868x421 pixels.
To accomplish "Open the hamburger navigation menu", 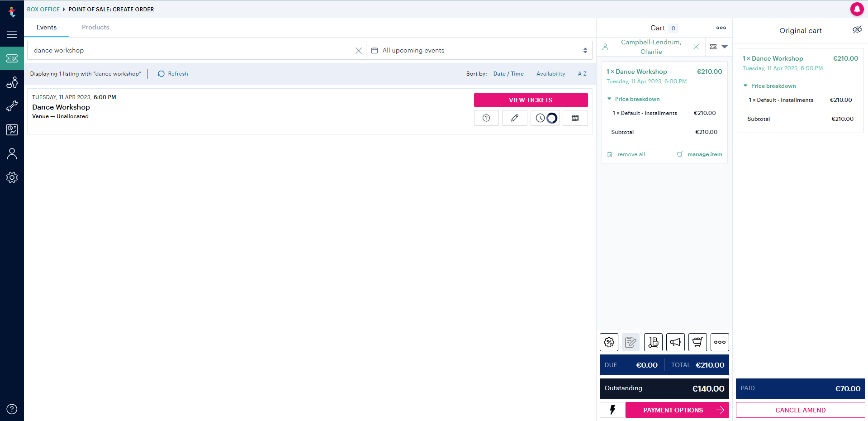I will click(x=12, y=35).
